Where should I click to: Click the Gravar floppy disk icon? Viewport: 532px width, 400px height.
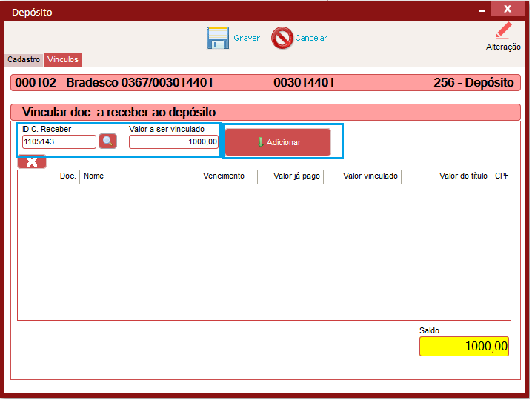tap(218, 38)
